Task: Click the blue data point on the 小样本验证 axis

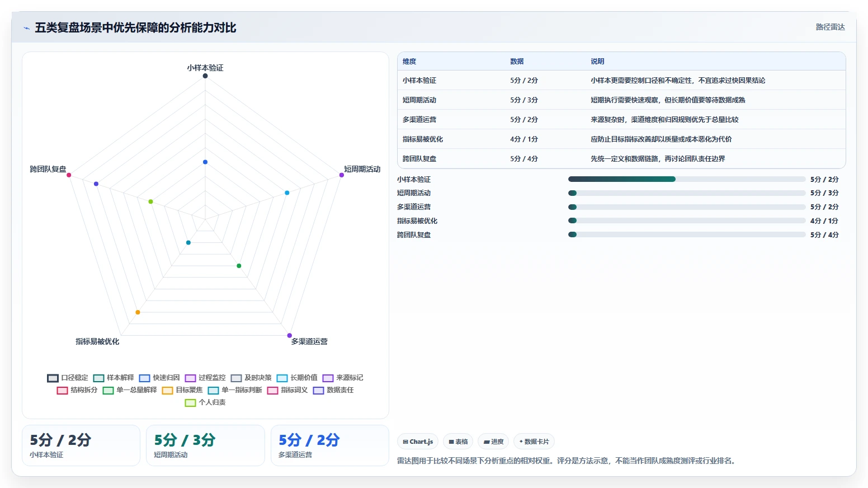Action: [x=205, y=162]
